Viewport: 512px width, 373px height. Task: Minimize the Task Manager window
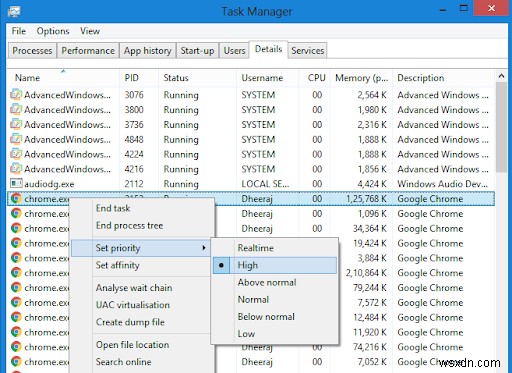pos(443,9)
